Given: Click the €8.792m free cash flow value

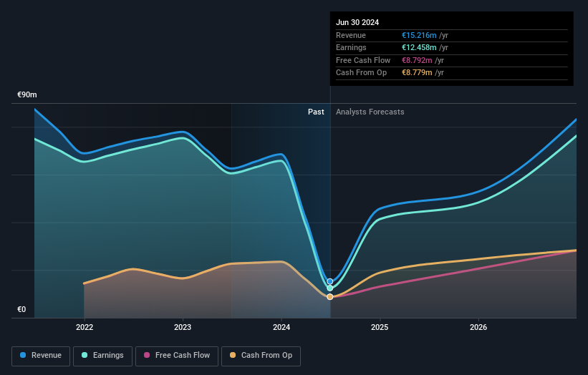Looking at the screenshot, I should point(417,60).
